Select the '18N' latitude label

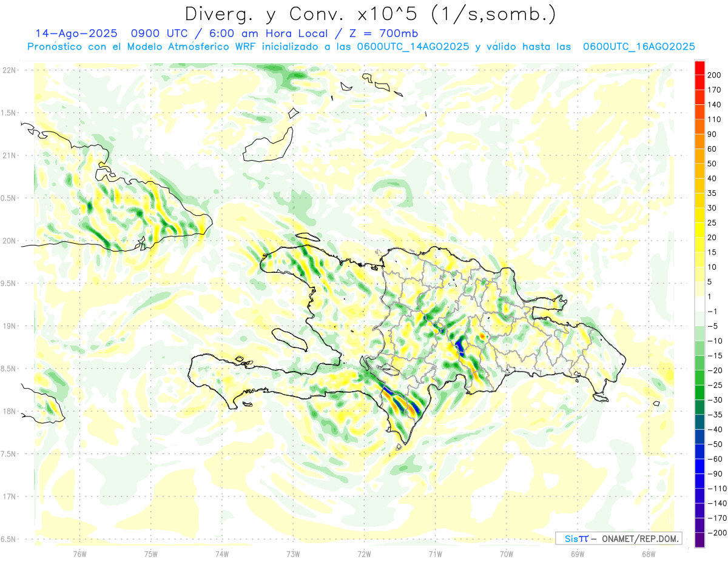pyautogui.click(x=9, y=411)
